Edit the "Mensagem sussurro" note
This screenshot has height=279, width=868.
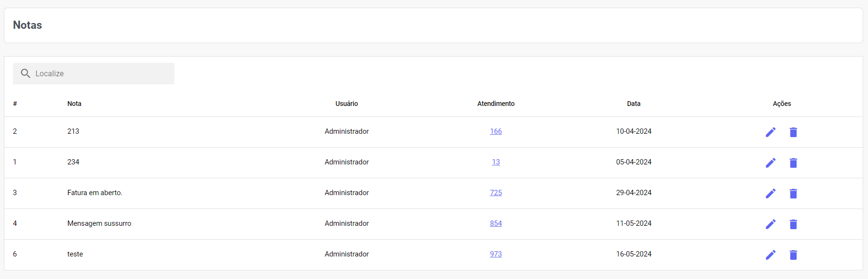(x=770, y=224)
